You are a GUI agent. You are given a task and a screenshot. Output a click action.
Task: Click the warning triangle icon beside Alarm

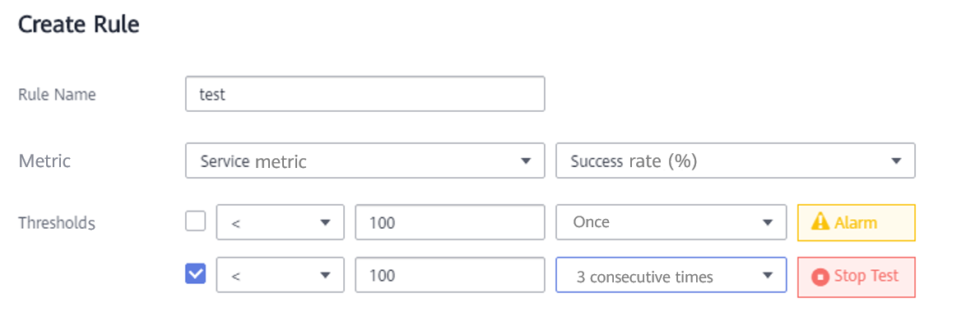pos(820,222)
